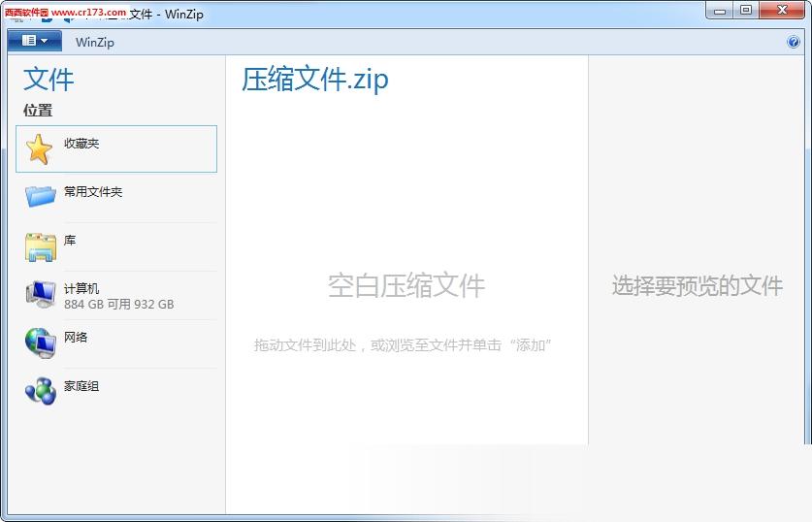
Task: Minimize the WinZip window
Action: coord(719,11)
